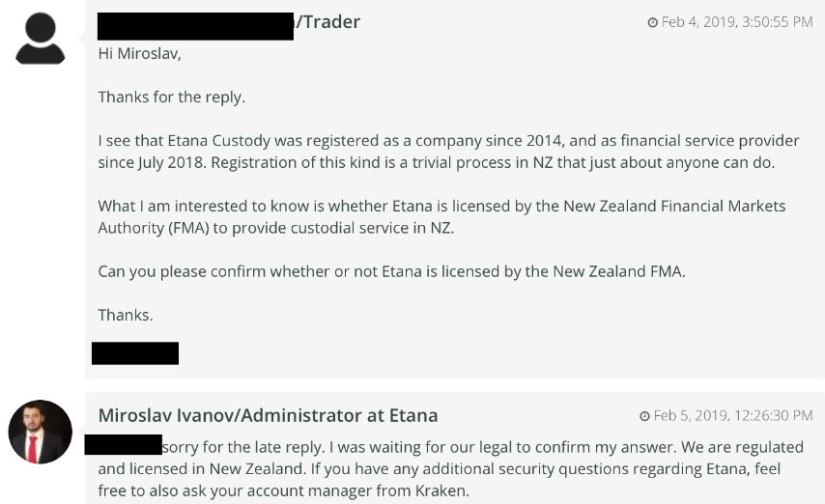This screenshot has width=825, height=504.
Task: Open Miroslav Ivanov's profile photo
Action: coord(41,432)
